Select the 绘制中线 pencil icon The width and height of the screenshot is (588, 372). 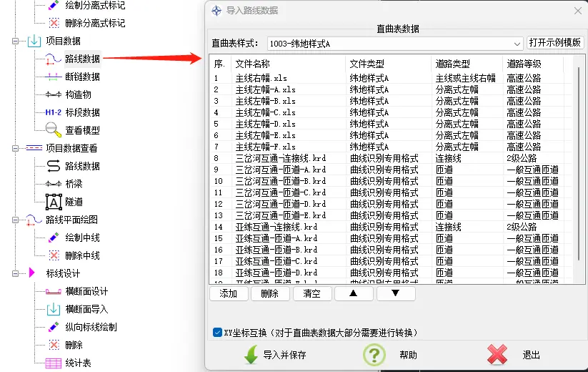(x=54, y=238)
